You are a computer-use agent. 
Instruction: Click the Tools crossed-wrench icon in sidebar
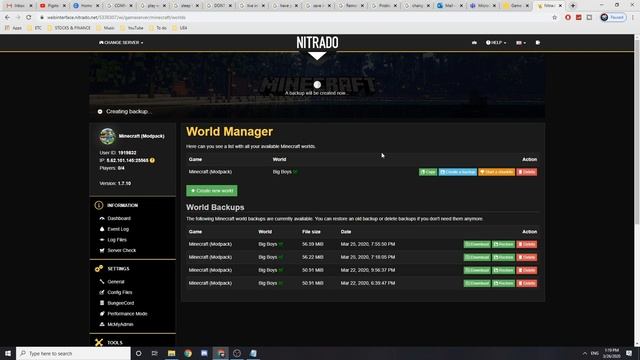99,342
